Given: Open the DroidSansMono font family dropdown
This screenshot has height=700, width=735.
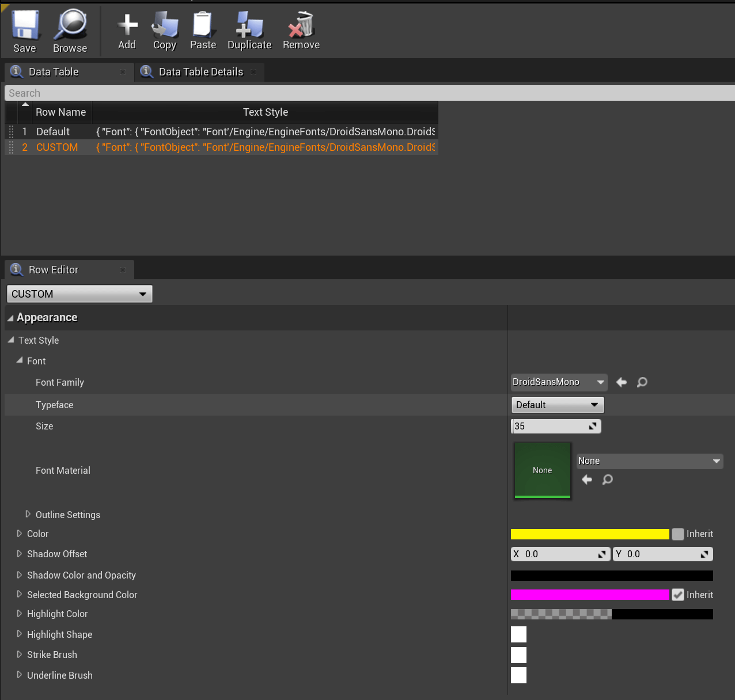Looking at the screenshot, I should [x=559, y=382].
